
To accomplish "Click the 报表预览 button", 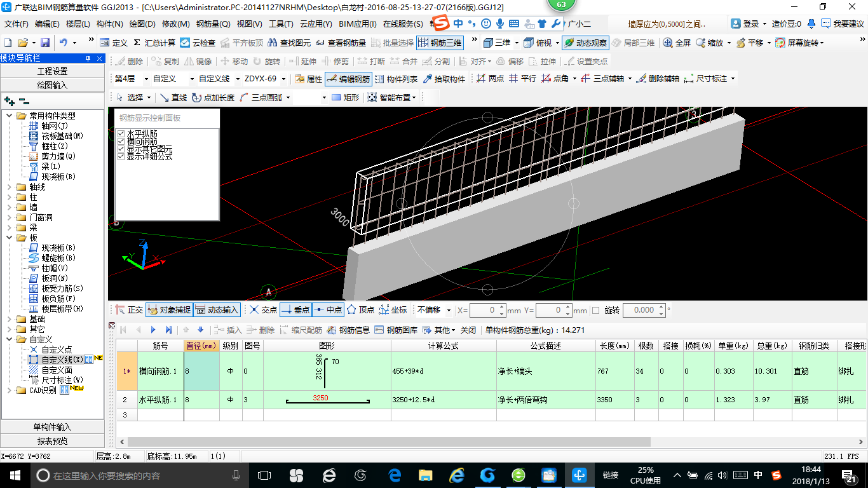I will tap(52, 441).
